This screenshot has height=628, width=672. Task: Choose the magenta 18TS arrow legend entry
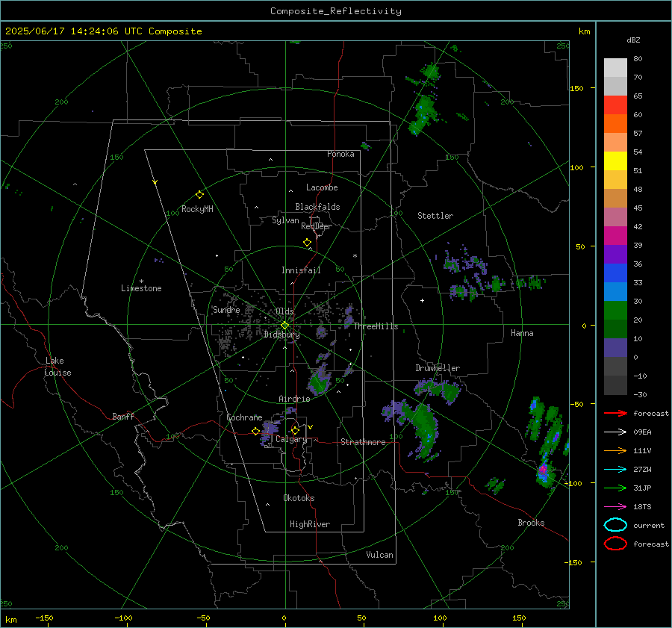click(615, 506)
